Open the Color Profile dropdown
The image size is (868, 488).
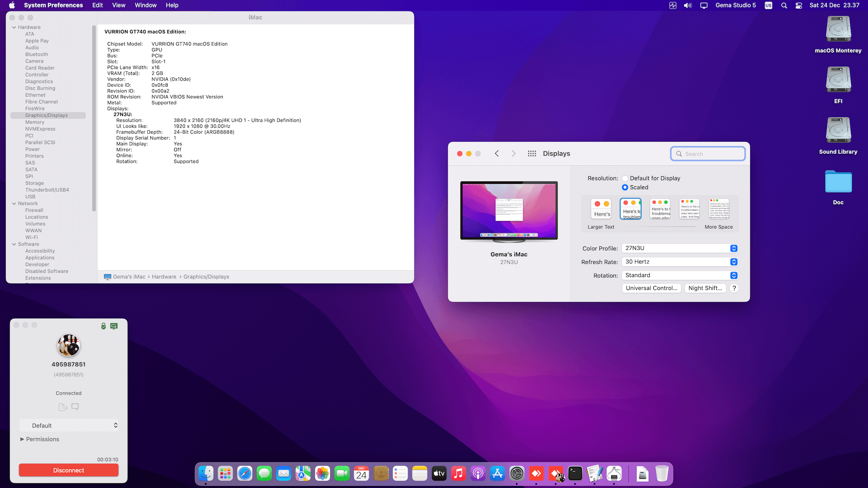click(x=679, y=249)
